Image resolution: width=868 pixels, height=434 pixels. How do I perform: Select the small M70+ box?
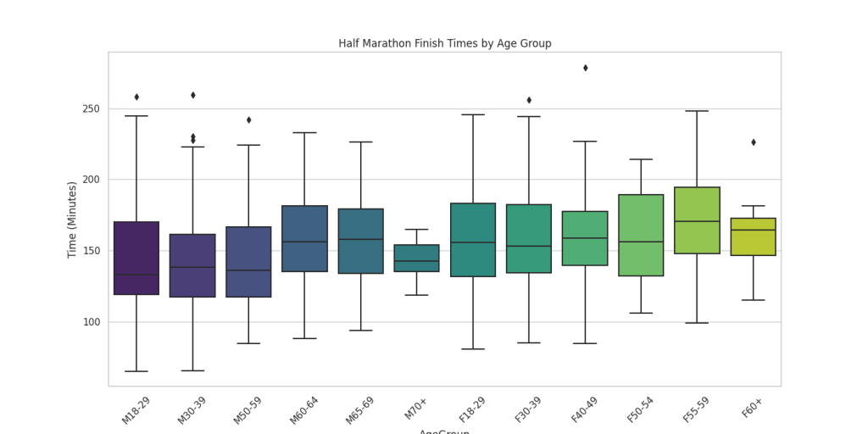tap(416, 258)
